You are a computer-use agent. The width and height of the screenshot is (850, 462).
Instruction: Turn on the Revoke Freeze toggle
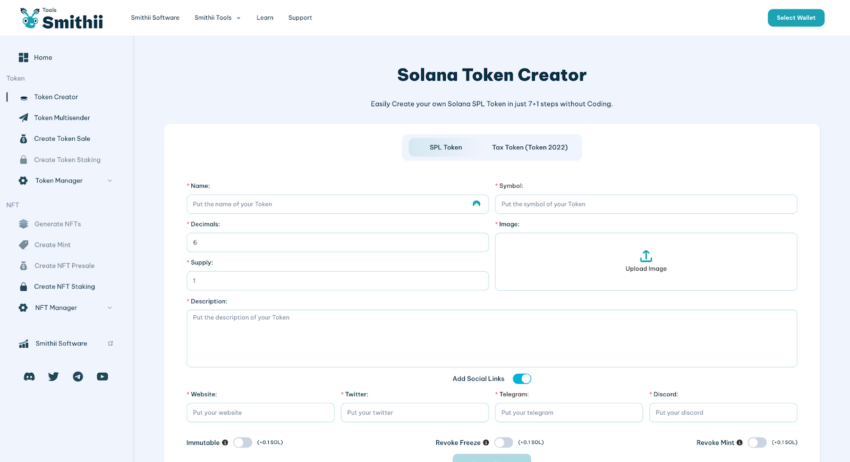503,442
